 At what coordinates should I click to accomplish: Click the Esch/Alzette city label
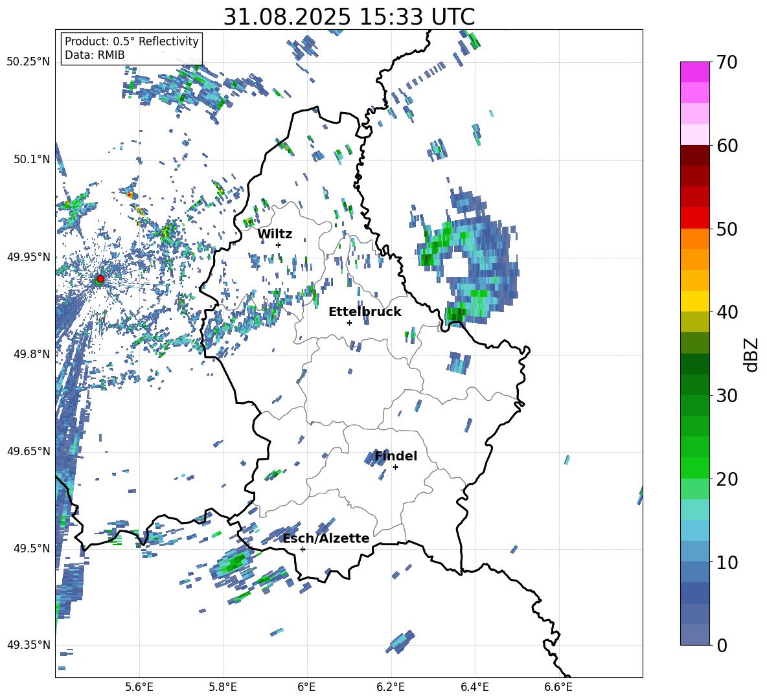(326, 538)
